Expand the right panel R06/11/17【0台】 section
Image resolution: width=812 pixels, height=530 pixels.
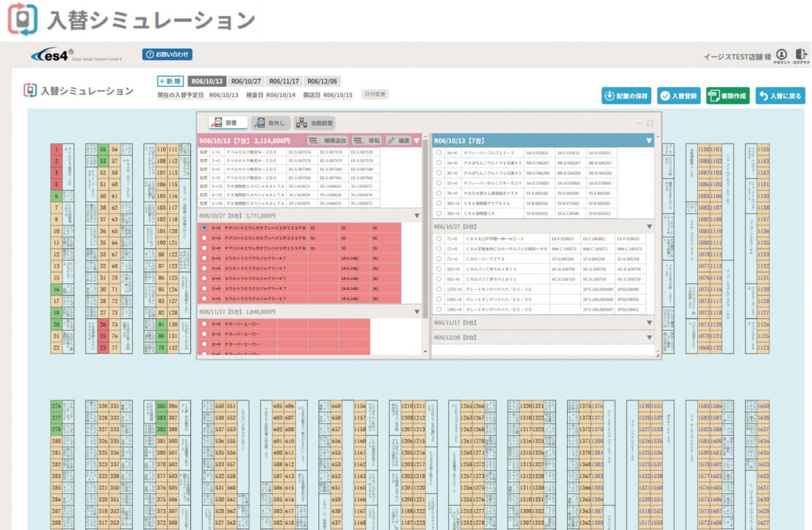tap(649, 322)
